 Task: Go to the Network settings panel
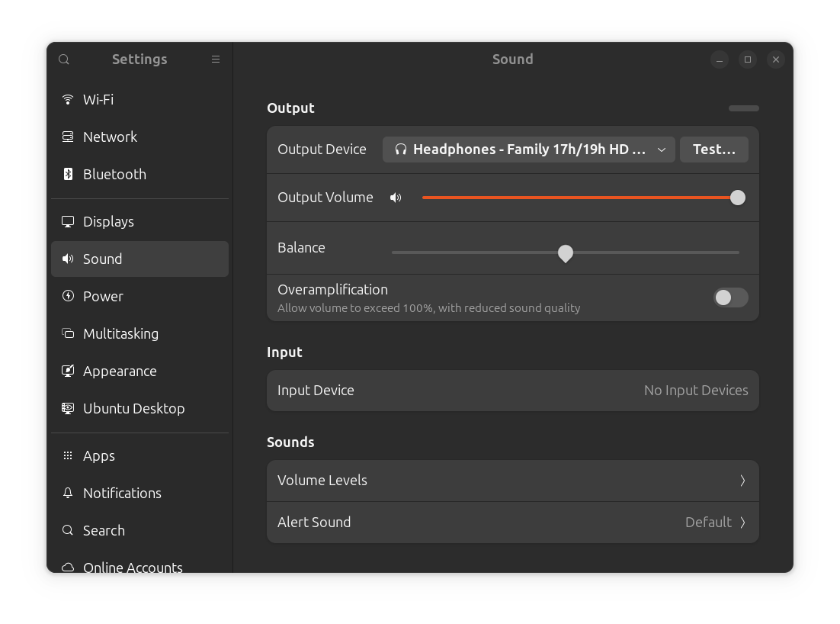[110, 137]
